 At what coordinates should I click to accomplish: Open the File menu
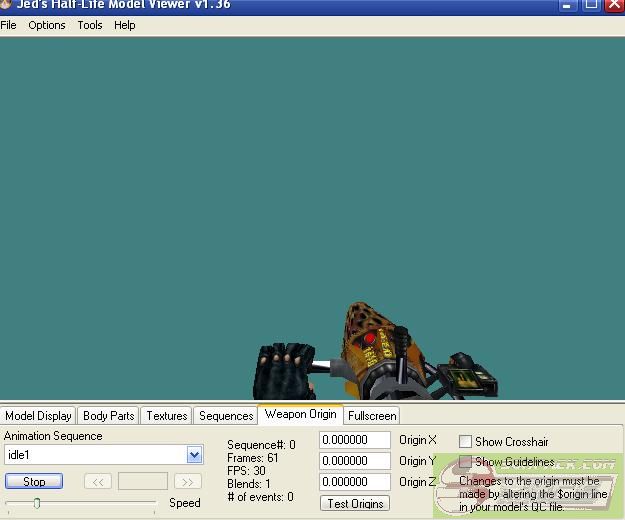(x=9, y=25)
